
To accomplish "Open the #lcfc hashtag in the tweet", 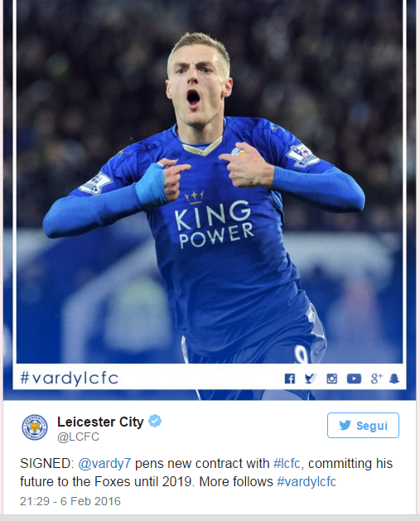I will tap(287, 463).
